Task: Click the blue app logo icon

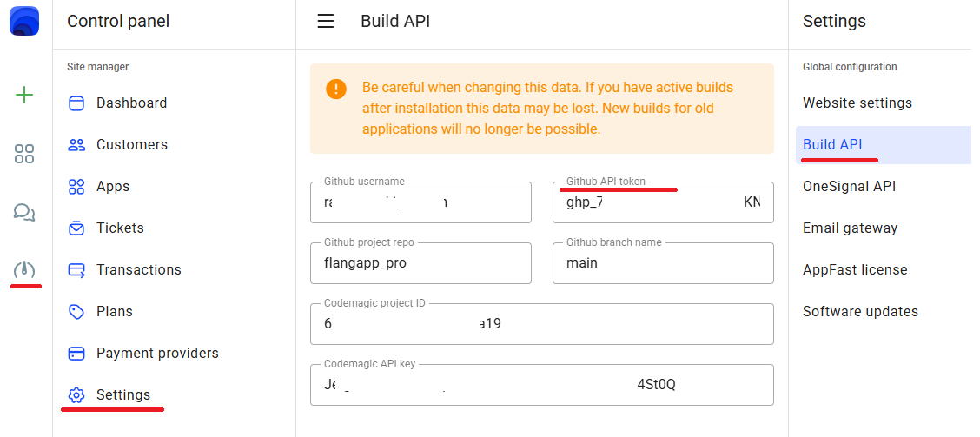Action: [24, 21]
